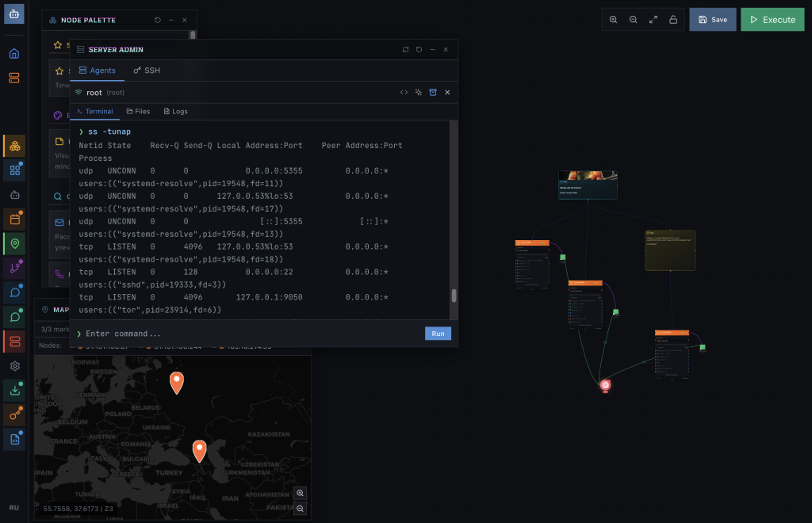812x523 pixels.
Task: Switch interface language with the RU toggle
Action: 14,507
